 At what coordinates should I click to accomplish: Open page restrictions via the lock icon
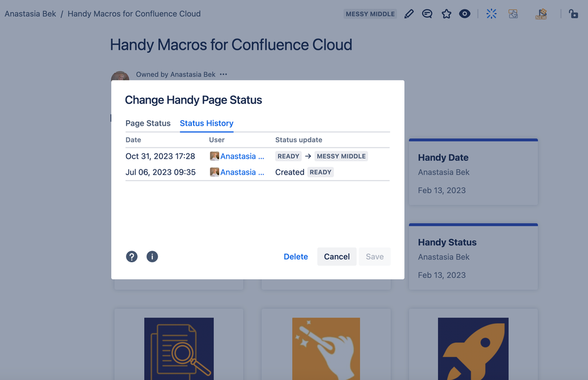coord(573,14)
